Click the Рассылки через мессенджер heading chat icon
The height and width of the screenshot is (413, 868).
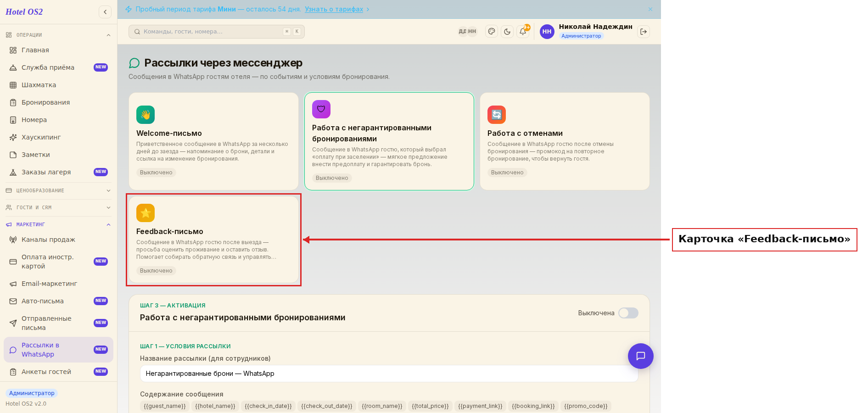tap(134, 63)
